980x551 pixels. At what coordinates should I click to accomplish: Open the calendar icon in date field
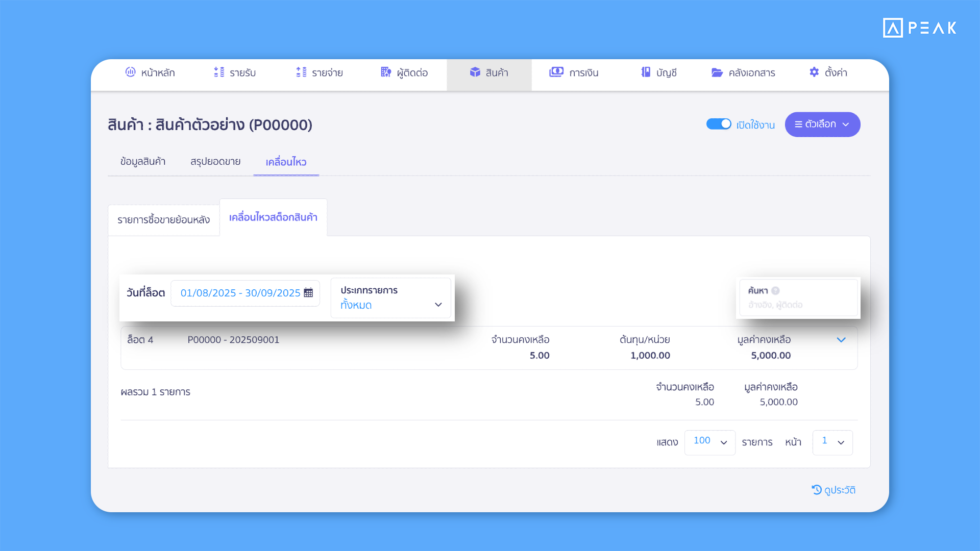(x=308, y=293)
